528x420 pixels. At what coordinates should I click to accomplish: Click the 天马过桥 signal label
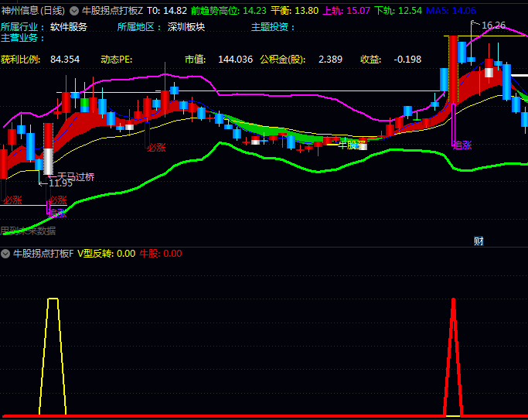tap(76, 176)
